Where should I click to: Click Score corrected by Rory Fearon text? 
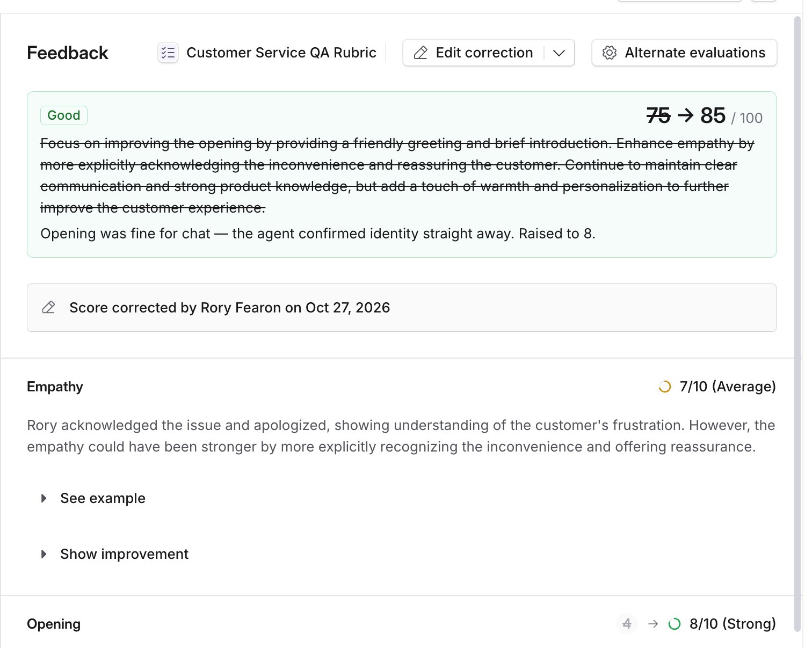230,308
